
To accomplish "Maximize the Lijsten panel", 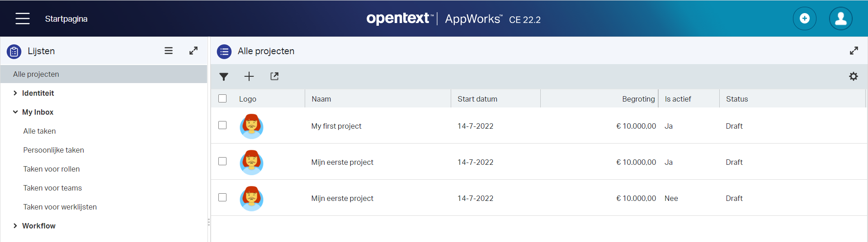I will tap(193, 51).
